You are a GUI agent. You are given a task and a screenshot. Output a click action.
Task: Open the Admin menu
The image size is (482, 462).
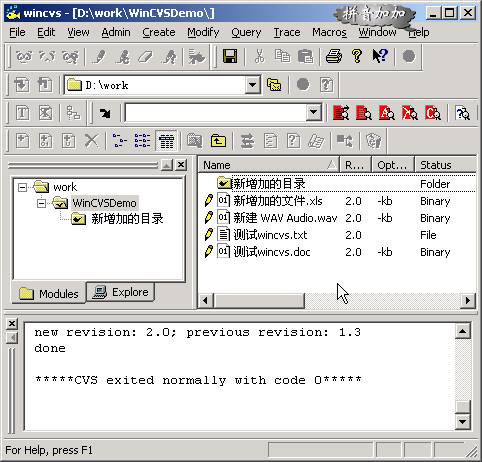[x=116, y=32]
